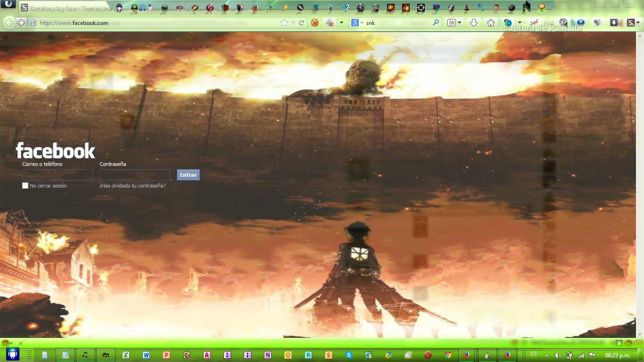Open the music note taskbar icon
Screen dimensions: 644x362
pyautogui.click(x=85, y=355)
